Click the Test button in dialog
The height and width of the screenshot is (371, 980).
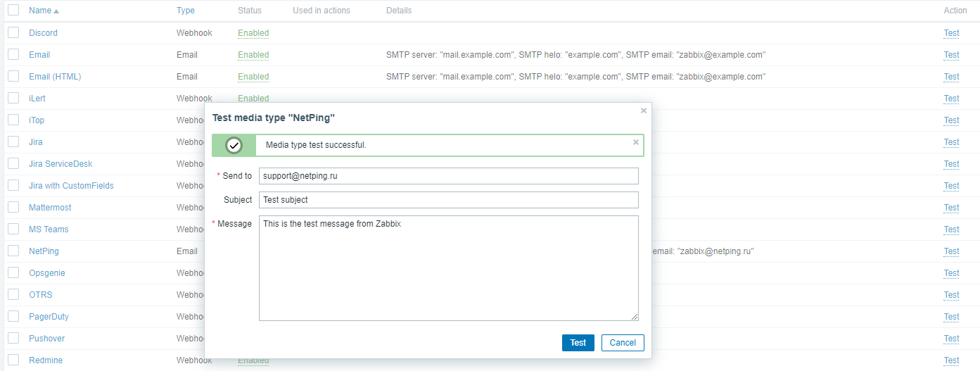[x=578, y=343]
